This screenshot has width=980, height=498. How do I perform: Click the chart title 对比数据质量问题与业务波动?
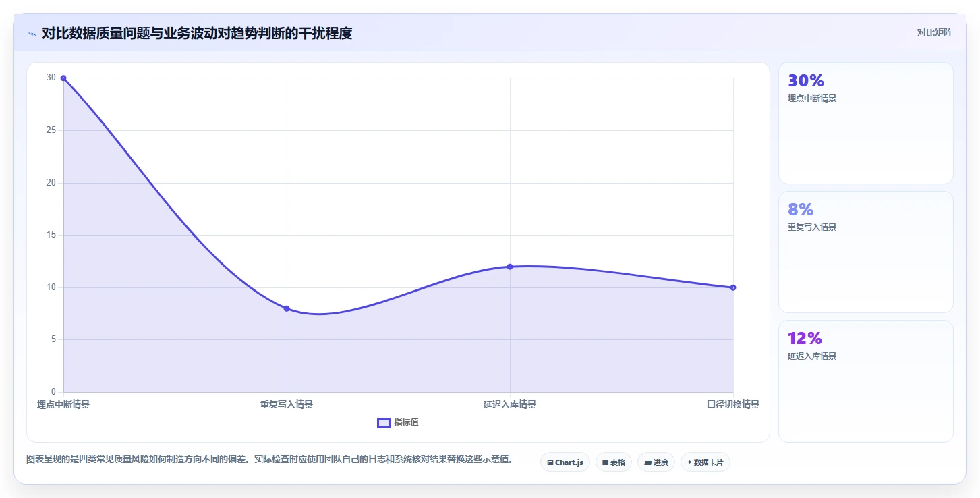pyautogui.click(x=197, y=33)
